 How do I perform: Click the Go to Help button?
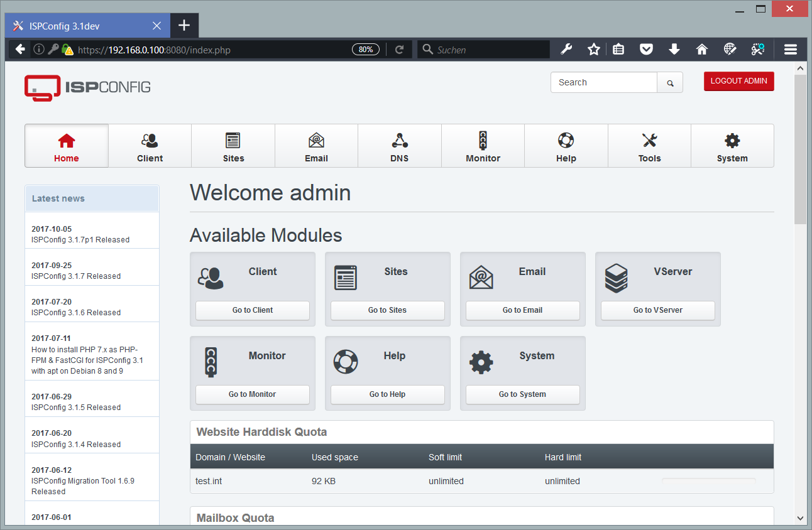pyautogui.click(x=388, y=394)
